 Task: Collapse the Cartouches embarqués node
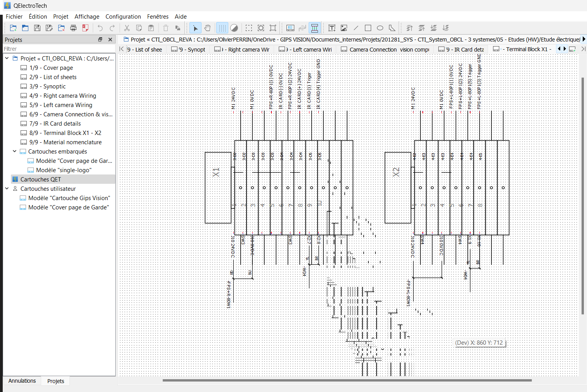(15, 151)
